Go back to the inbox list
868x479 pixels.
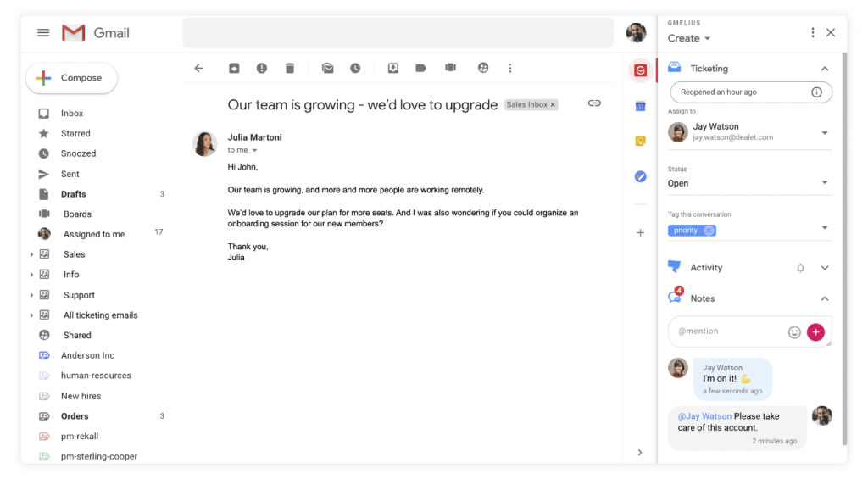198,68
